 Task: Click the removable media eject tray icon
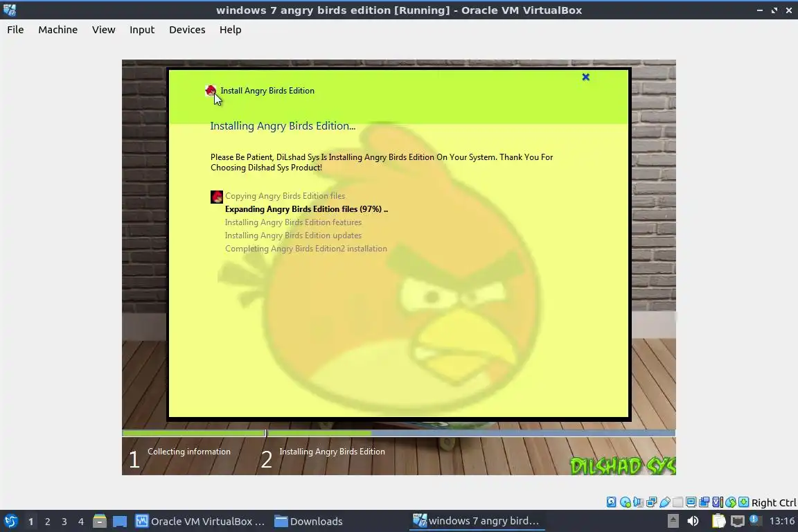(673, 521)
